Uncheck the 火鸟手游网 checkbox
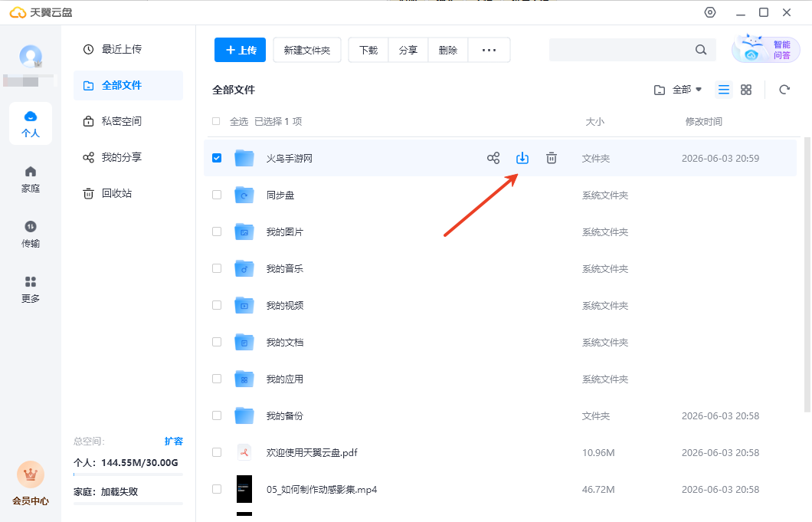Viewport: 812px width, 522px height. click(x=217, y=158)
